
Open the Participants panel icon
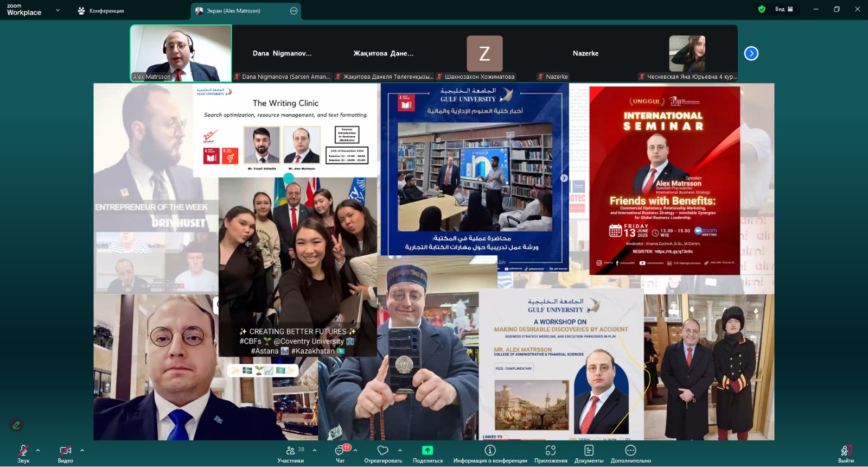291,451
